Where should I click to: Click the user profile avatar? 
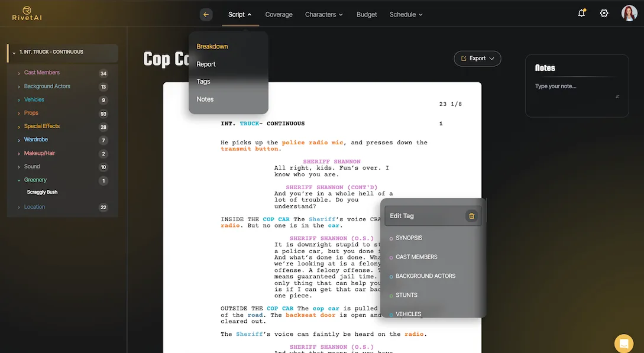click(x=629, y=13)
